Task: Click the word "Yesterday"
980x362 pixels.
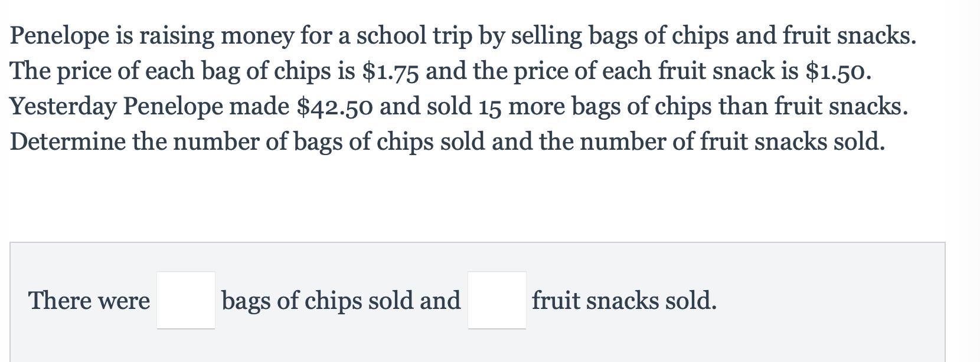Action: pos(63,107)
